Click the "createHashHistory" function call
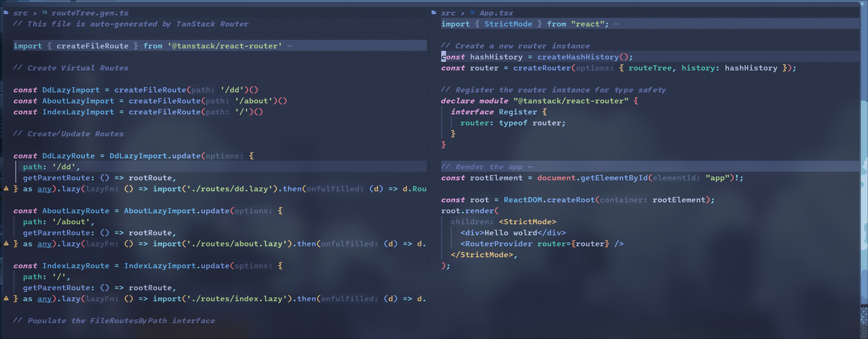Image resolution: width=868 pixels, height=339 pixels. tap(578, 57)
